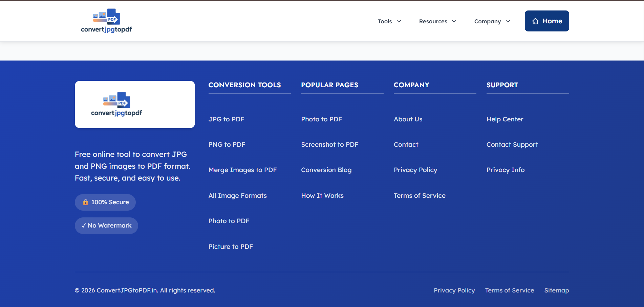Click the convertjpgtopdf logo in the navbar
Viewport: 644px width, 307px height.
(x=106, y=21)
